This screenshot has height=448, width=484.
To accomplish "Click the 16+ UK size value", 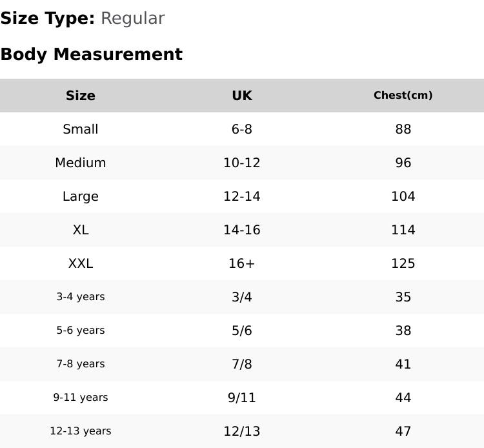I will coord(242,263).
